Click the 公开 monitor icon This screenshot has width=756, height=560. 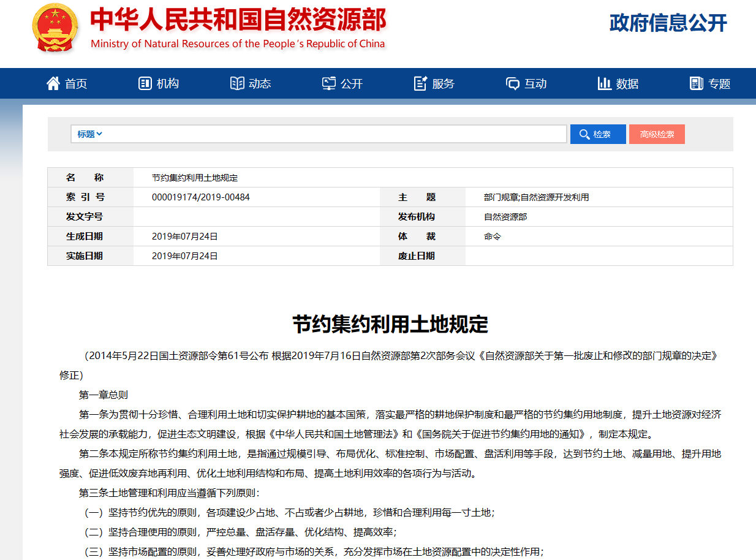(x=329, y=83)
